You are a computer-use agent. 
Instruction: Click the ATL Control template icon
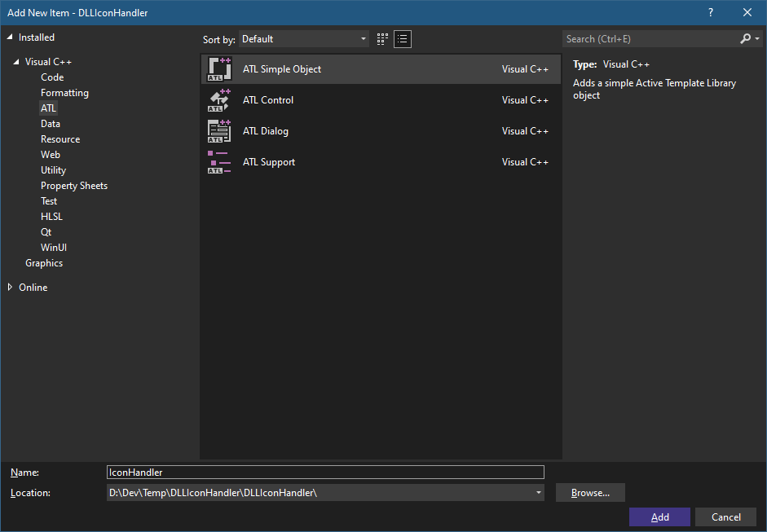pos(219,100)
